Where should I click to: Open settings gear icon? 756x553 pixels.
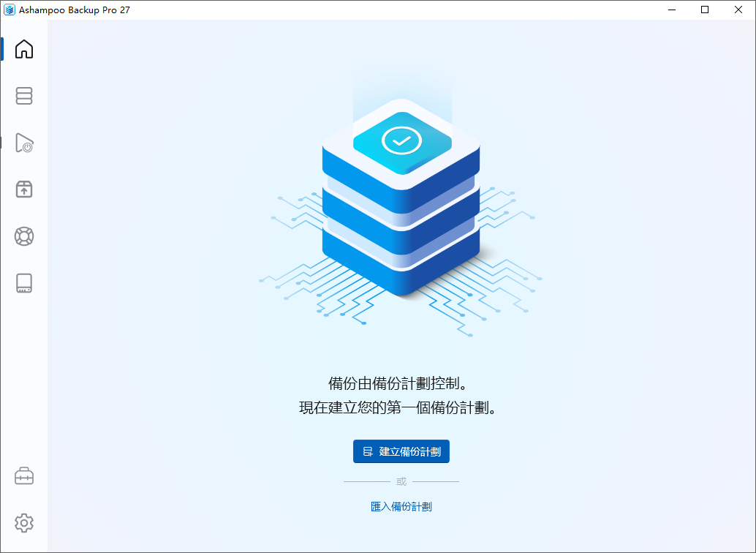click(24, 522)
